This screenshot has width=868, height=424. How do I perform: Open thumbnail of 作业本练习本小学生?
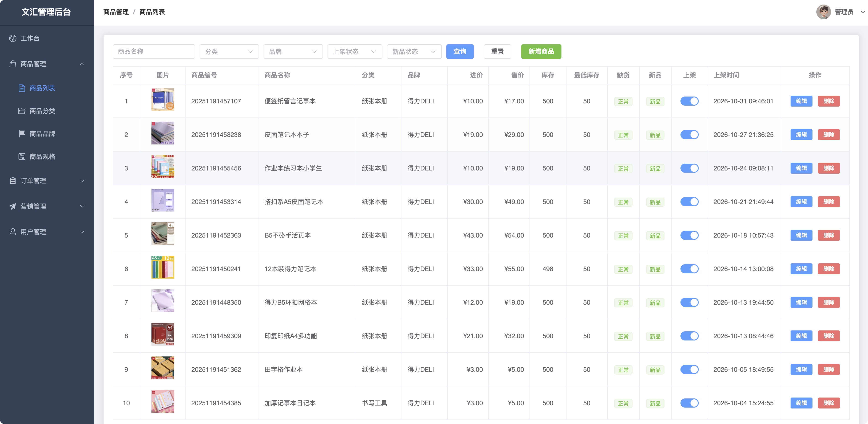click(x=163, y=167)
